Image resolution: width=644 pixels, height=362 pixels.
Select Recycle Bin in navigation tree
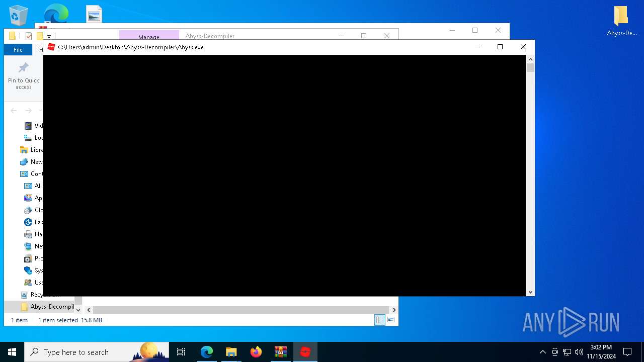pyautogui.click(x=40, y=295)
